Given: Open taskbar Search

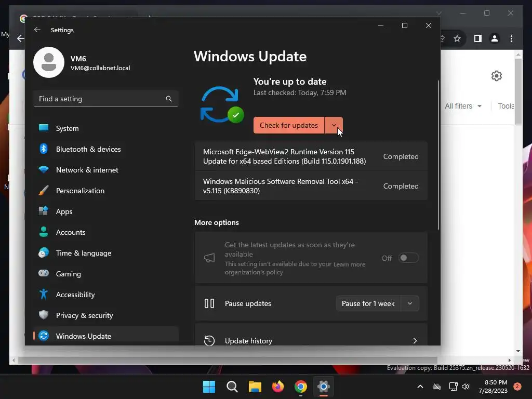Looking at the screenshot, I should coord(232,387).
